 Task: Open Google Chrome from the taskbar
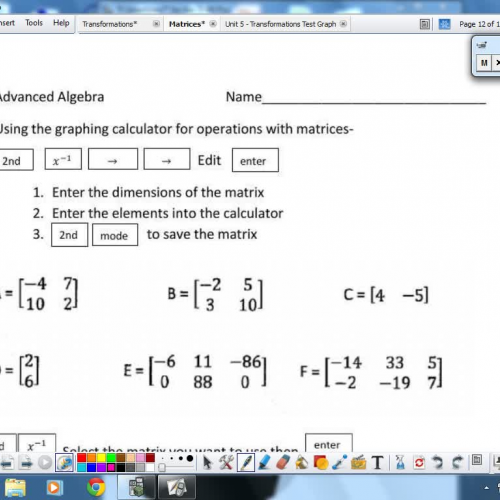[96, 488]
